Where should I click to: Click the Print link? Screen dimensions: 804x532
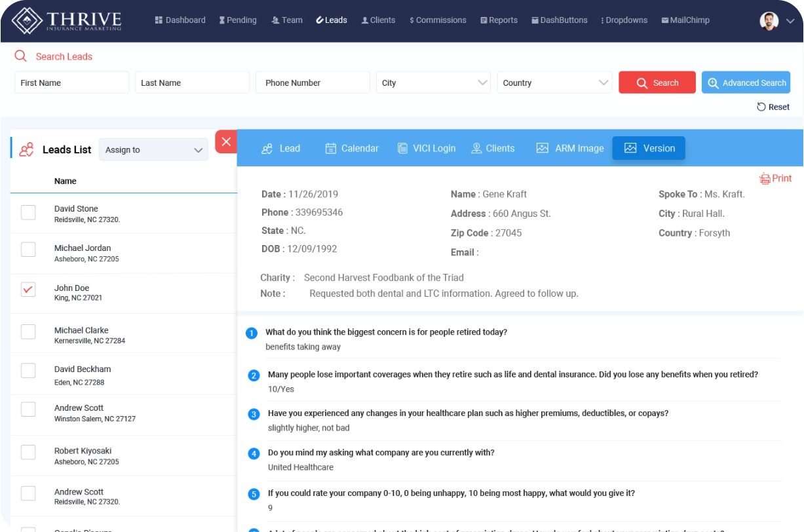point(776,178)
